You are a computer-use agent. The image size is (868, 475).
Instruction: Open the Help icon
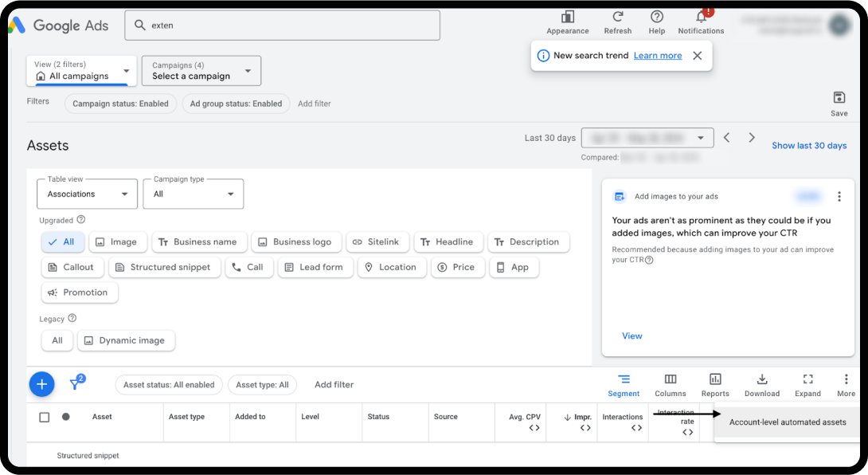(x=656, y=17)
